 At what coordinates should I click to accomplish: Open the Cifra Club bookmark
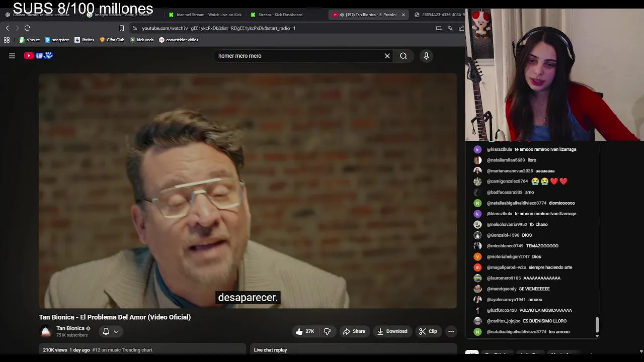112,40
